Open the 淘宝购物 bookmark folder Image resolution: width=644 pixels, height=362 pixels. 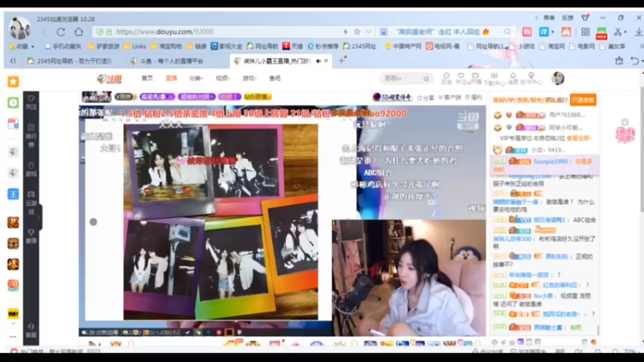coord(166,47)
